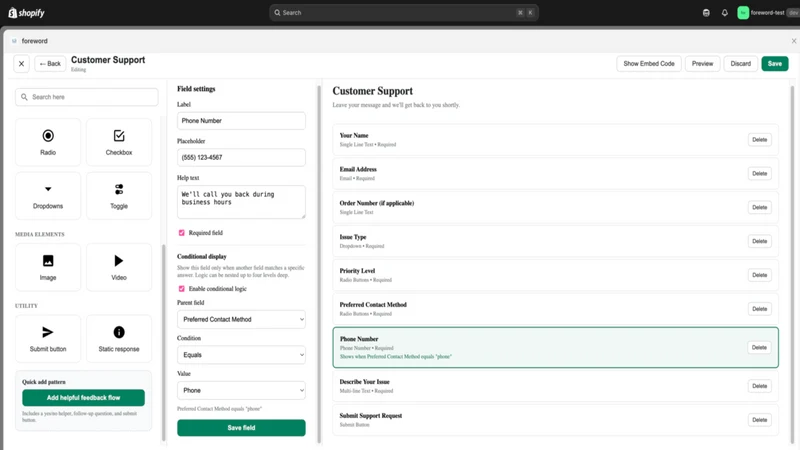Focus the Placeholder input field

(241, 157)
